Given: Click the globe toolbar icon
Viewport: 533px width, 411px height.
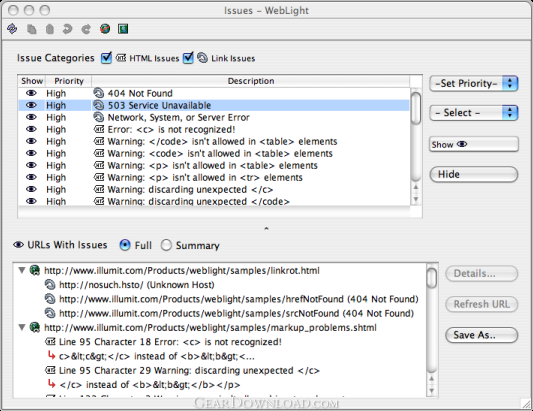Looking at the screenshot, I should 105,29.
